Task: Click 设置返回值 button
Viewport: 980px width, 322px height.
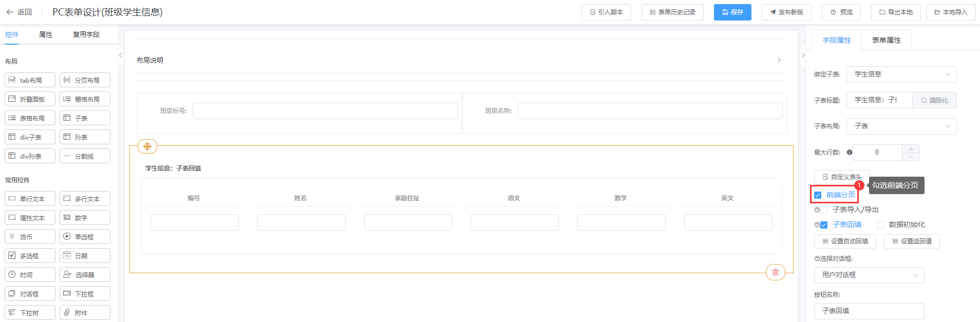Action: click(x=912, y=241)
